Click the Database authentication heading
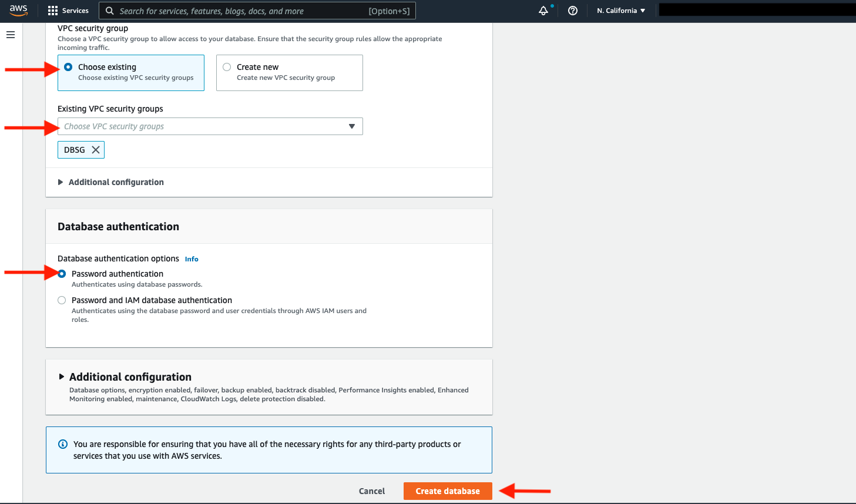Screen dimensions: 856x504 pos(118,227)
